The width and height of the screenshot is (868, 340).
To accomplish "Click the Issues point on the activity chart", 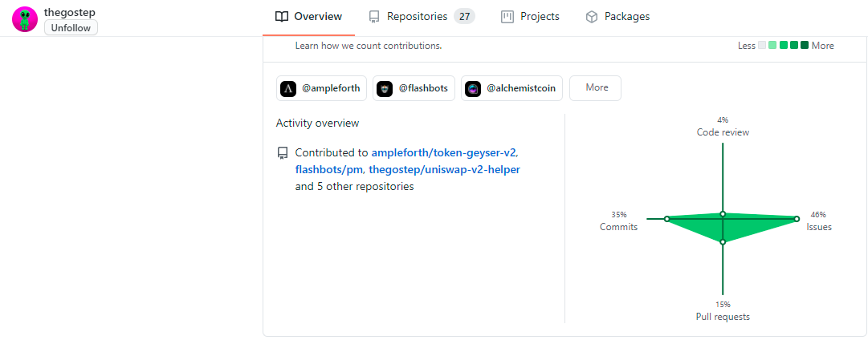I will point(797,219).
